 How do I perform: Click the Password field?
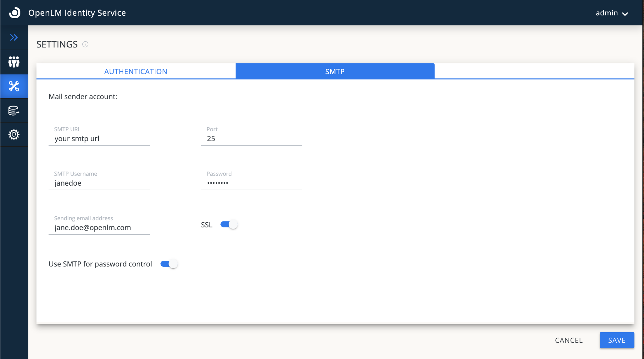coord(252,183)
